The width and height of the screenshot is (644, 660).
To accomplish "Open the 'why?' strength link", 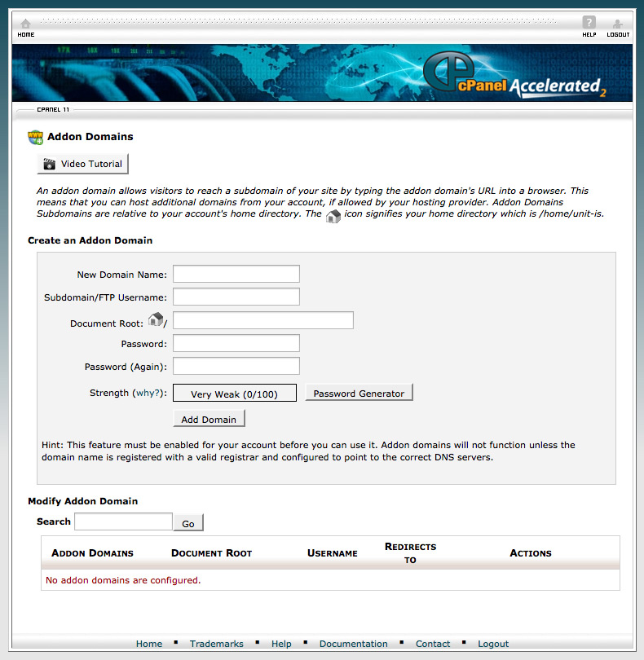I will (x=148, y=393).
